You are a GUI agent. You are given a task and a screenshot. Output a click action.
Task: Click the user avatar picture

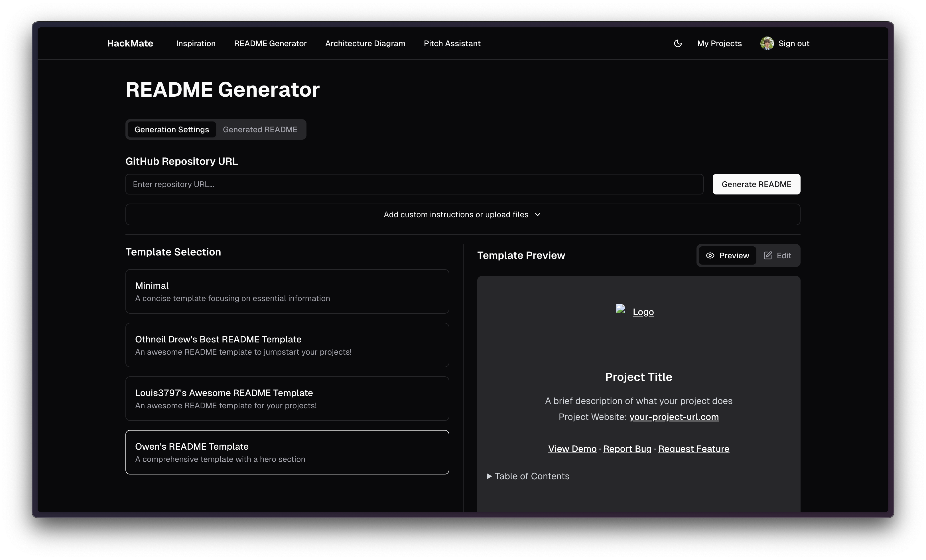[767, 43]
